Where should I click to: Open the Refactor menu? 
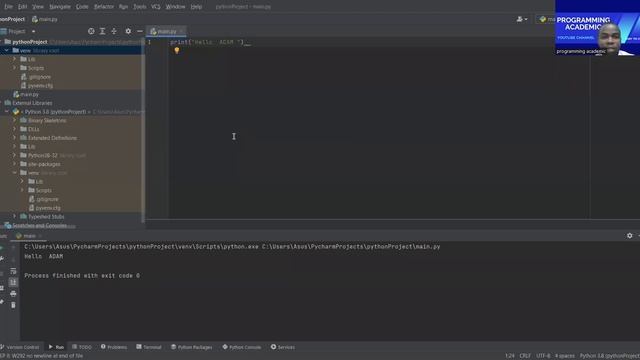tap(104, 7)
